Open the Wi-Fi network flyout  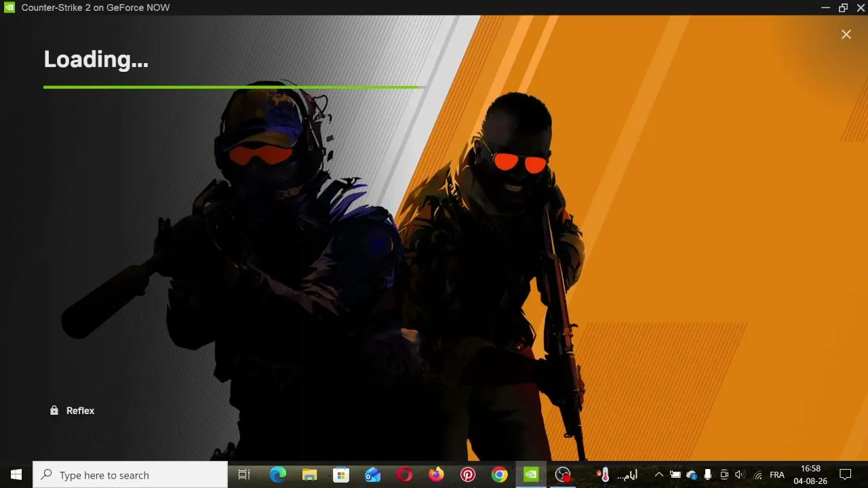coord(757,475)
